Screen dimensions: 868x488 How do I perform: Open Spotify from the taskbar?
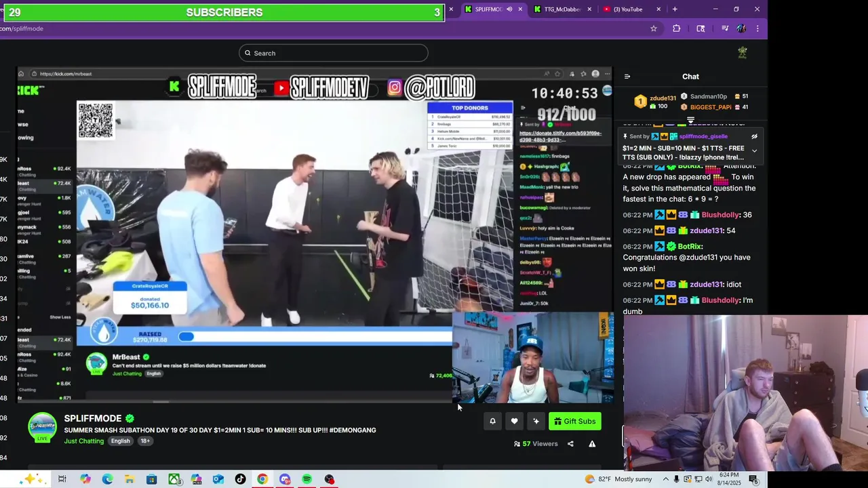click(x=307, y=479)
